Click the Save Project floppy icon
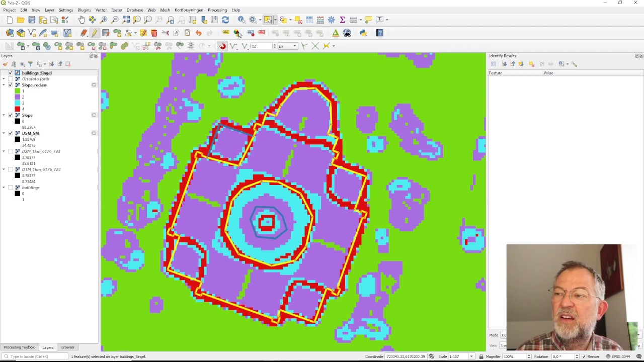The width and height of the screenshot is (644, 362). coord(32,20)
